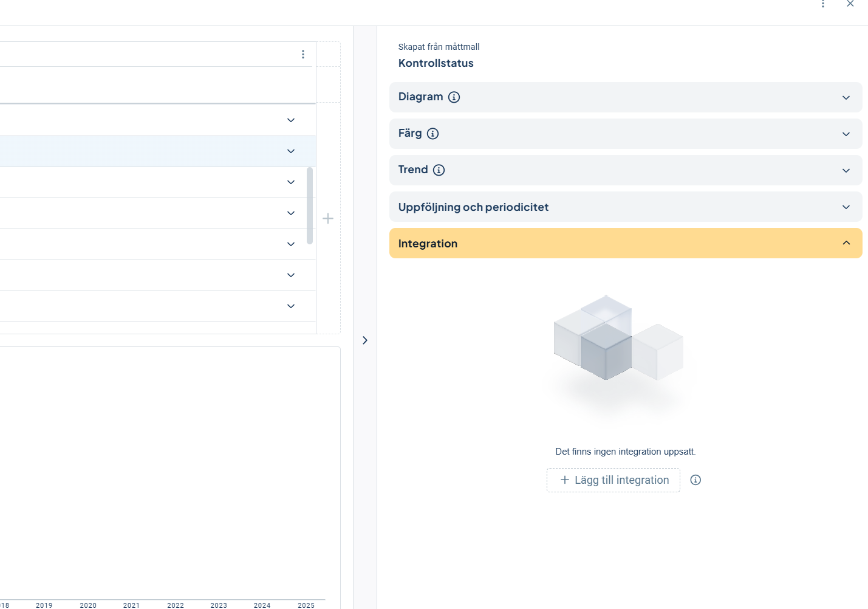
Task: Click the table list's vertical scrollbar
Action: click(310, 205)
